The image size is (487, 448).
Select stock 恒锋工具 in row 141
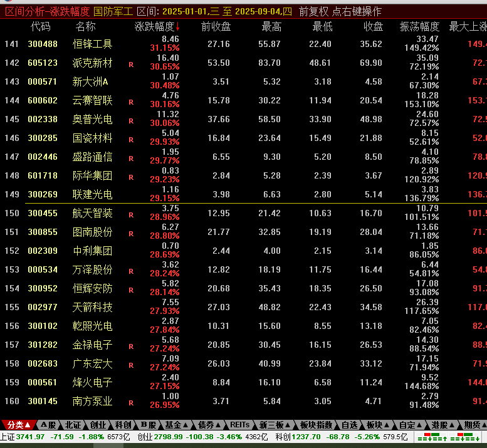tap(92, 44)
